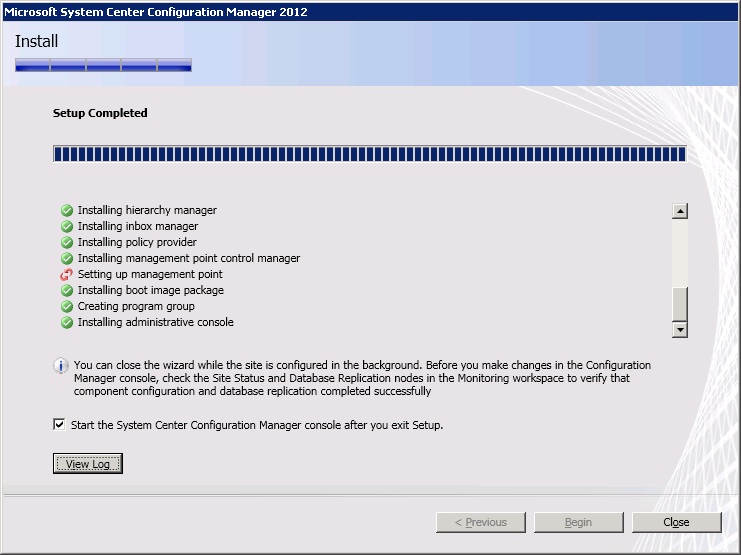Select the text Installing boot image package
The width and height of the screenshot is (741, 555).
coord(150,290)
